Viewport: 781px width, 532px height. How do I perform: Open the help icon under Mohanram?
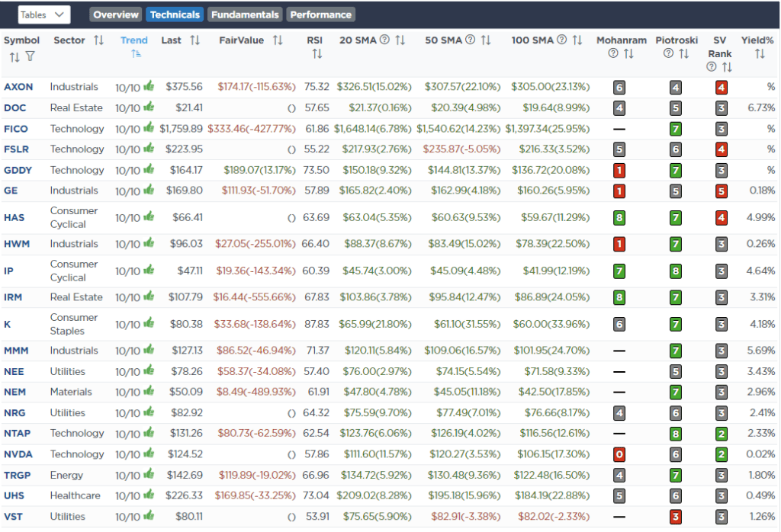tap(612, 53)
